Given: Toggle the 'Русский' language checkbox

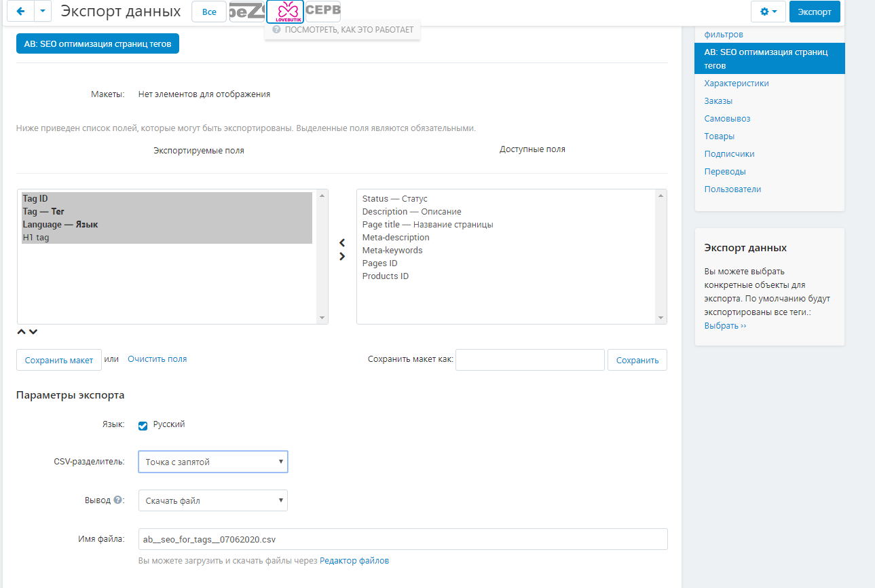Looking at the screenshot, I should (x=143, y=426).
